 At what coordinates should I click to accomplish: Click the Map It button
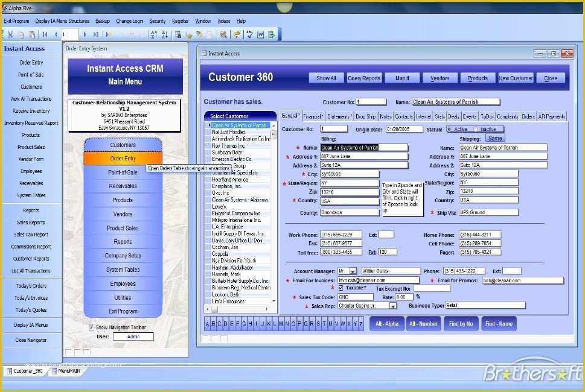click(402, 78)
